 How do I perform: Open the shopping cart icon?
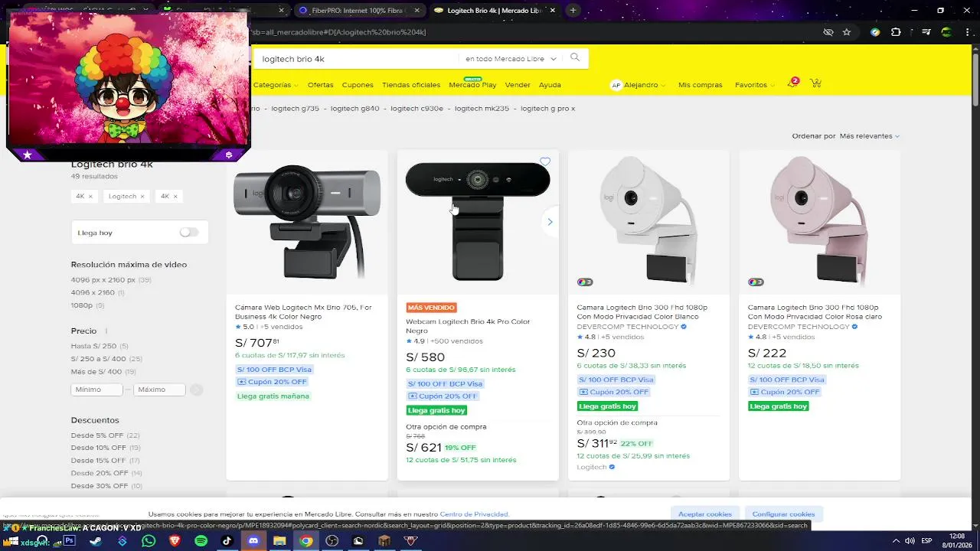pyautogui.click(x=815, y=83)
